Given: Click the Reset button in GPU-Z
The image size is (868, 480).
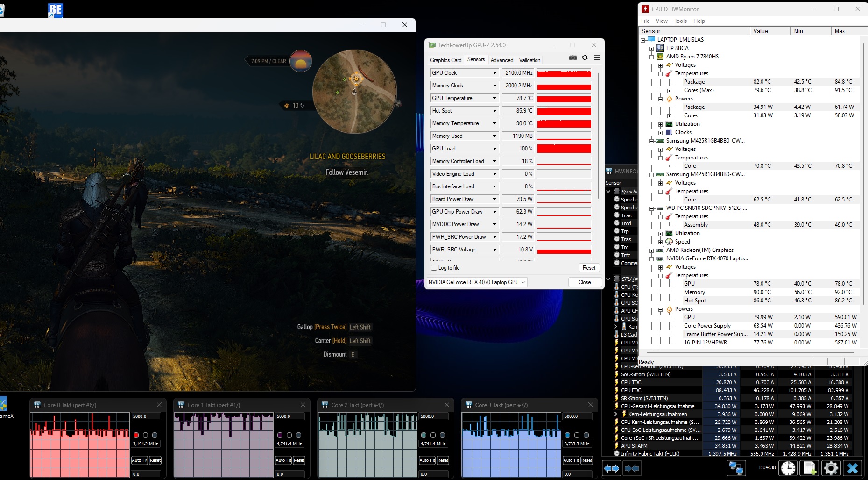Looking at the screenshot, I should [589, 268].
